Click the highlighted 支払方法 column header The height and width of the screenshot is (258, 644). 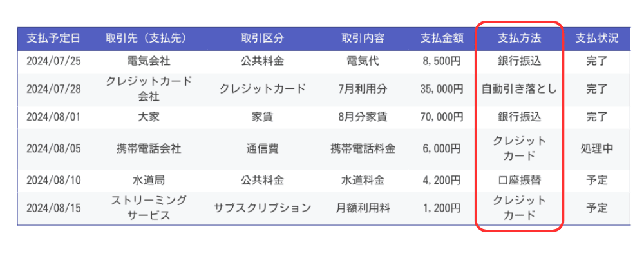520,39
